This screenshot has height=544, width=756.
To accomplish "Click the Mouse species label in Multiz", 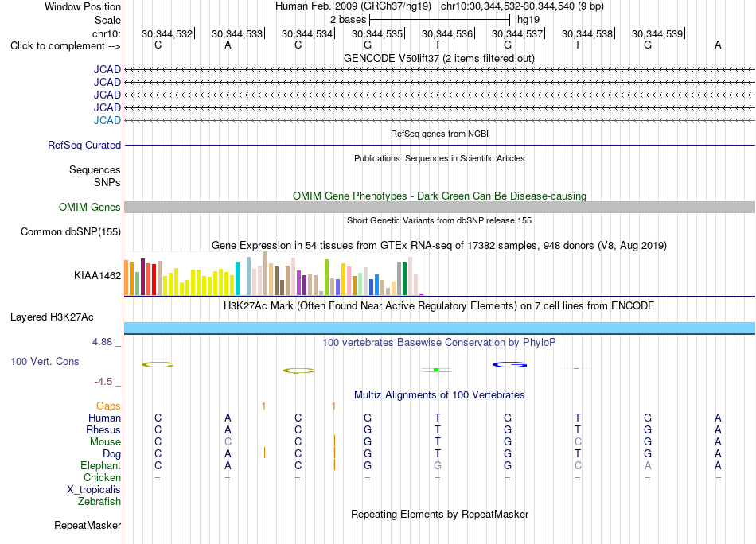I will [x=105, y=442].
